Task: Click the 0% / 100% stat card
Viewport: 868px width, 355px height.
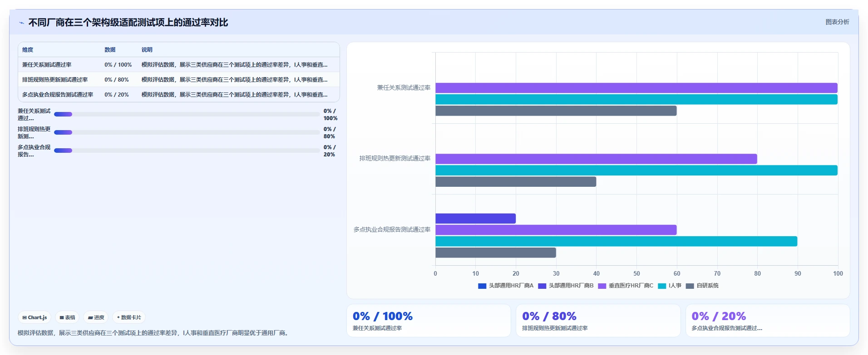Action: click(x=429, y=321)
